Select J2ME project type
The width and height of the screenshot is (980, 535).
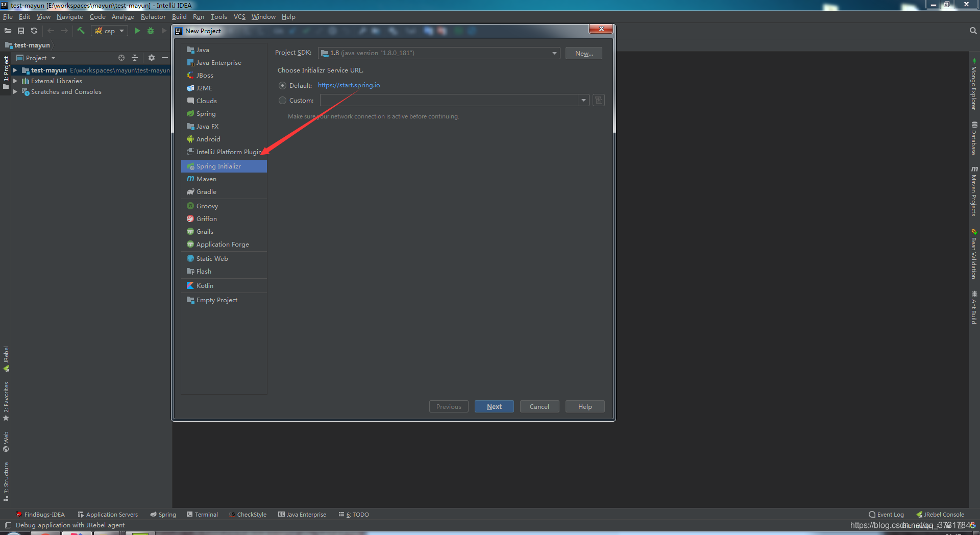[x=224, y=88]
